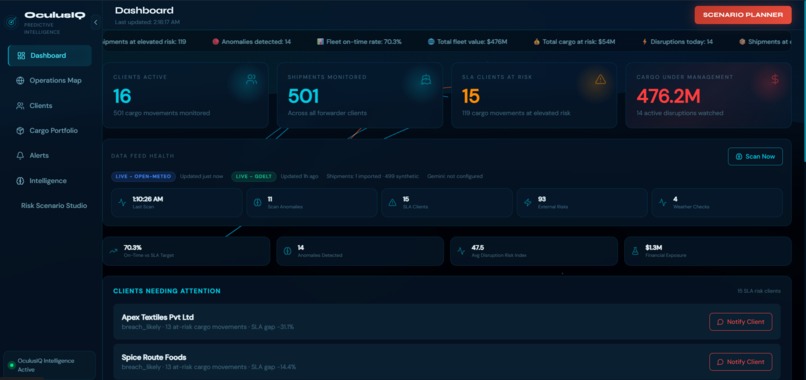Image resolution: width=806 pixels, height=380 pixels.
Task: Click the 93 External Risks value
Action: point(542,199)
